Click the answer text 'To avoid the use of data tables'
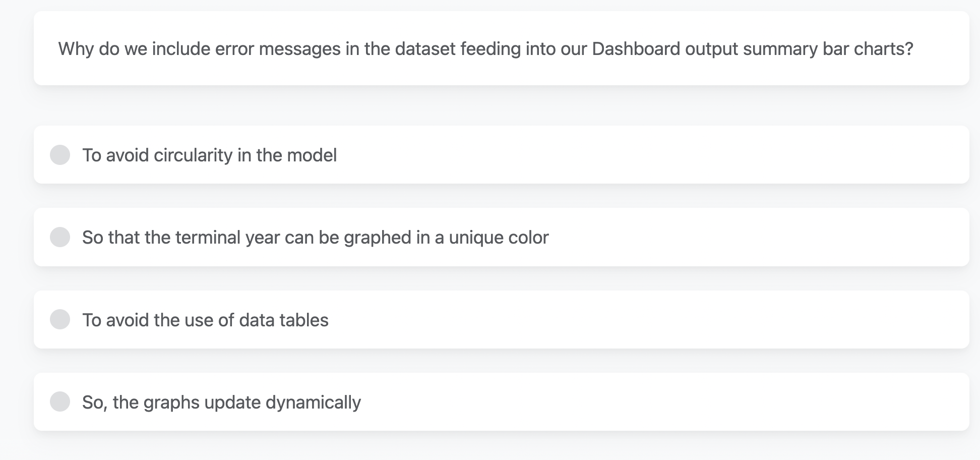 [205, 319]
